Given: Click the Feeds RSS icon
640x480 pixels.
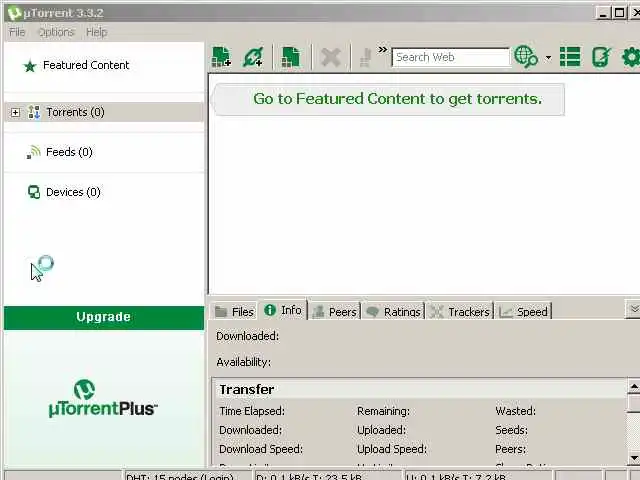Looking at the screenshot, I should click(x=34, y=152).
